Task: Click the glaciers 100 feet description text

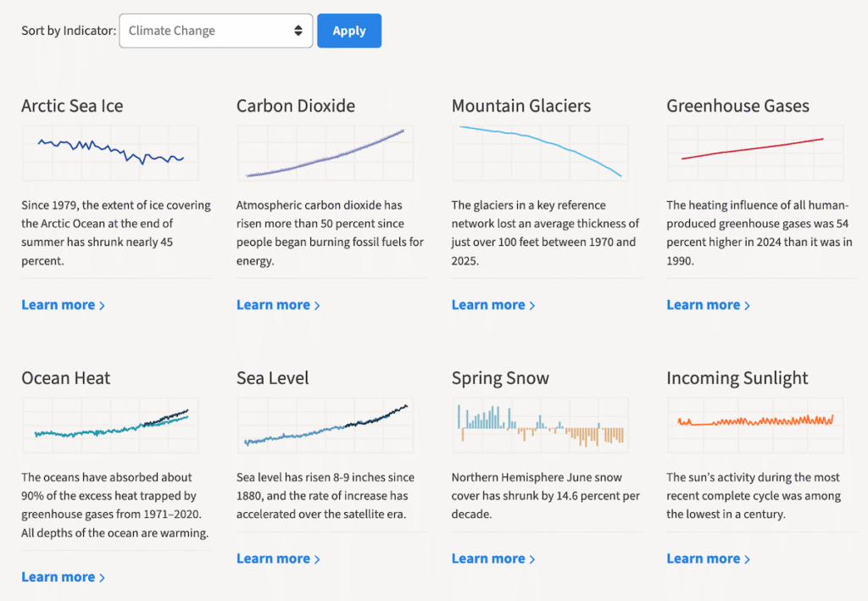Action: tap(545, 233)
